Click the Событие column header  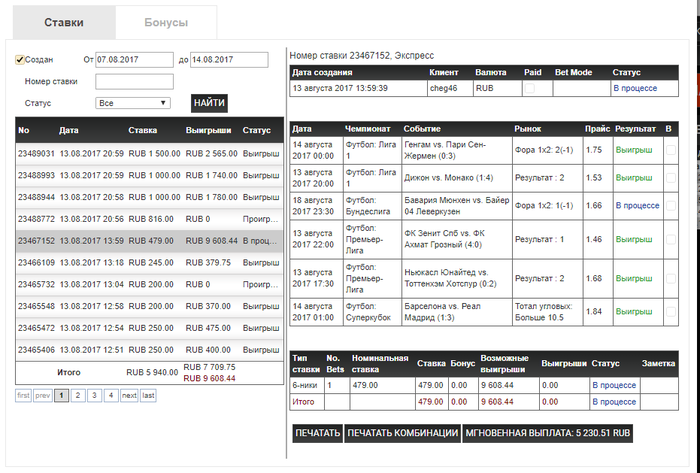tap(422, 129)
